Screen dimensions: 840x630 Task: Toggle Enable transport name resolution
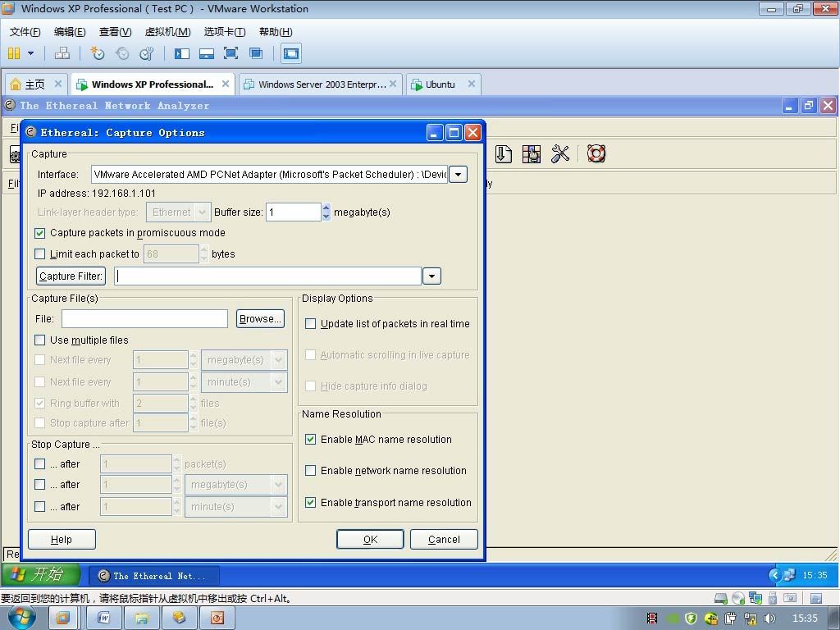click(310, 503)
